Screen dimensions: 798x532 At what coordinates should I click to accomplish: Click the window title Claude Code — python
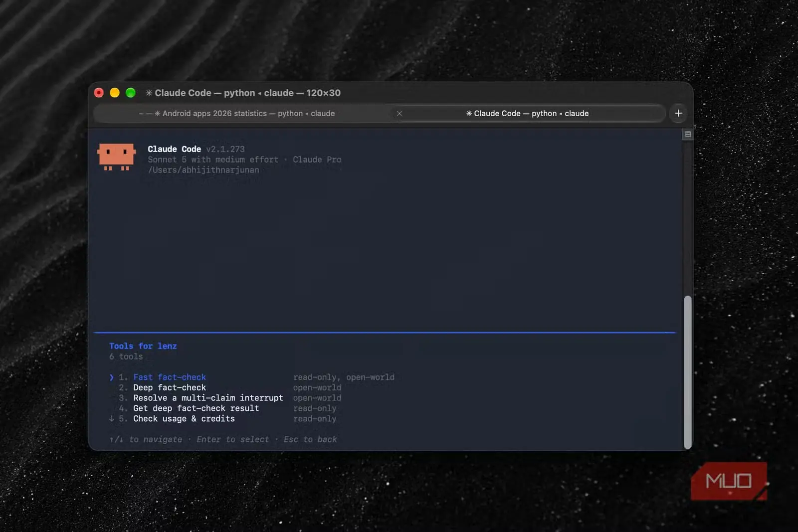[x=243, y=93]
